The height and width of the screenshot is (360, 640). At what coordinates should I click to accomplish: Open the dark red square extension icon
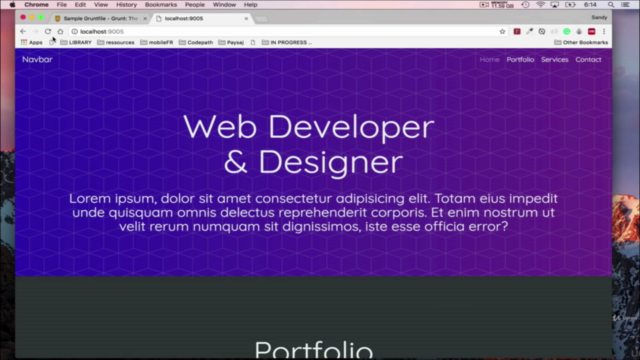517,31
